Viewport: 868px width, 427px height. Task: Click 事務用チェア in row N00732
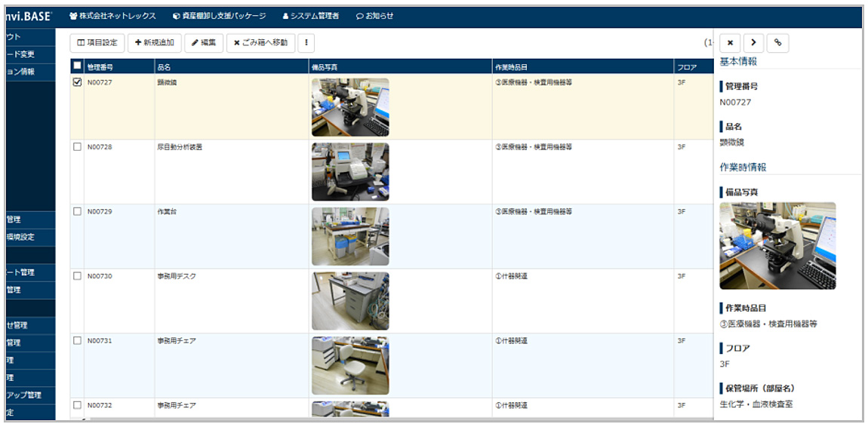pyautogui.click(x=177, y=405)
